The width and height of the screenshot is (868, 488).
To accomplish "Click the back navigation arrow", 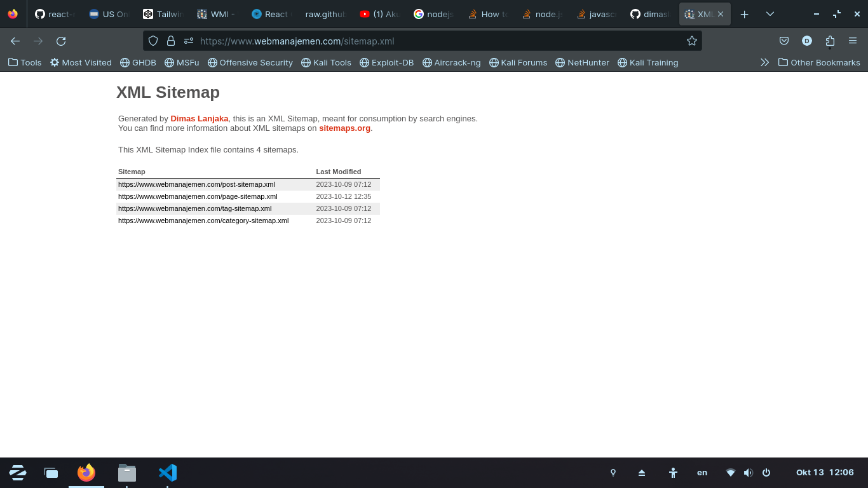I will pos(15,41).
